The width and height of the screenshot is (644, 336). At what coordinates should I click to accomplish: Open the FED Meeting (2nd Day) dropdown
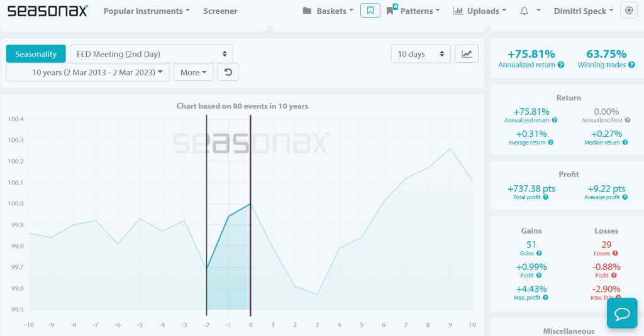(152, 54)
